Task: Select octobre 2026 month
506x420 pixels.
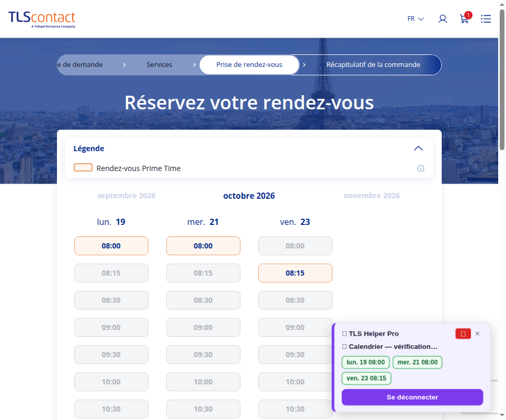Action: pyautogui.click(x=249, y=196)
